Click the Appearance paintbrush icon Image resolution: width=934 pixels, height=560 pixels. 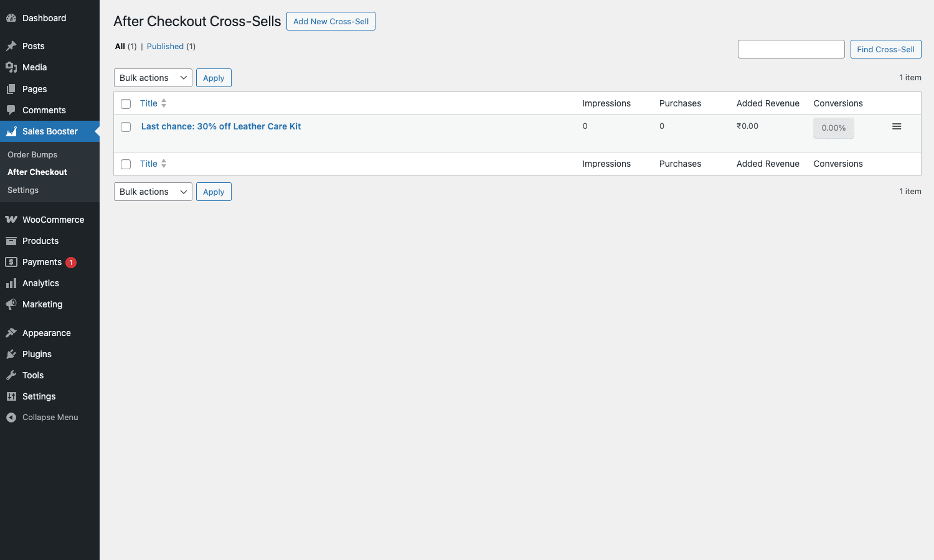[x=11, y=333]
